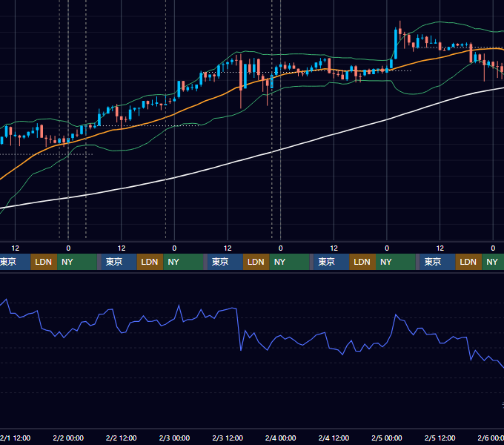Viewport: 504px width, 445px height.
Task: Click the 2/3 12:00 date axis label
Action: click(228, 438)
